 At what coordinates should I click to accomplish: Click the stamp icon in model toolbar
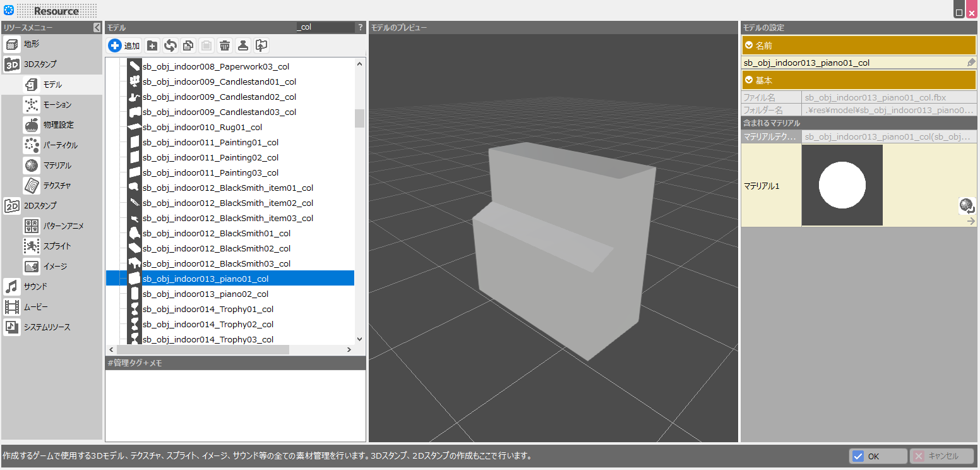coord(243,45)
